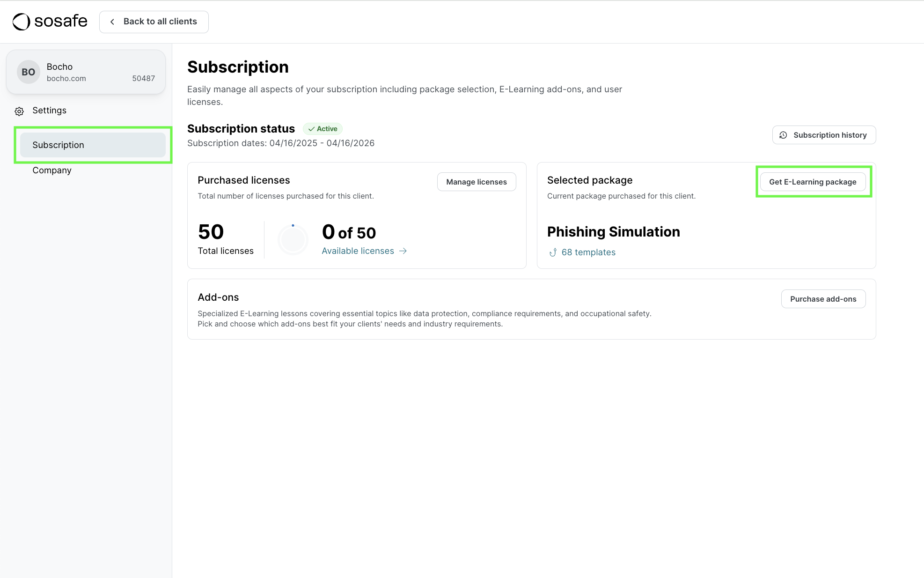Open Subscription history
Image resolution: width=924 pixels, height=578 pixels.
(x=824, y=135)
